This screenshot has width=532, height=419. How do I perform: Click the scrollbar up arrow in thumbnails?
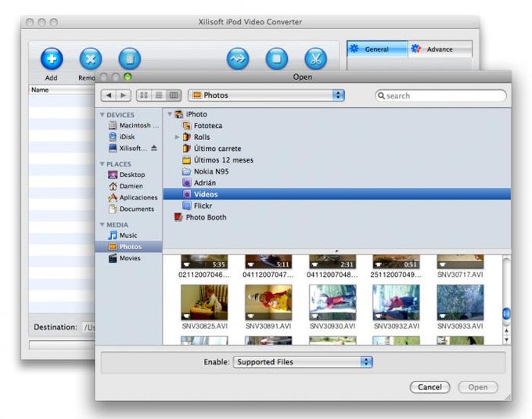coord(506,331)
